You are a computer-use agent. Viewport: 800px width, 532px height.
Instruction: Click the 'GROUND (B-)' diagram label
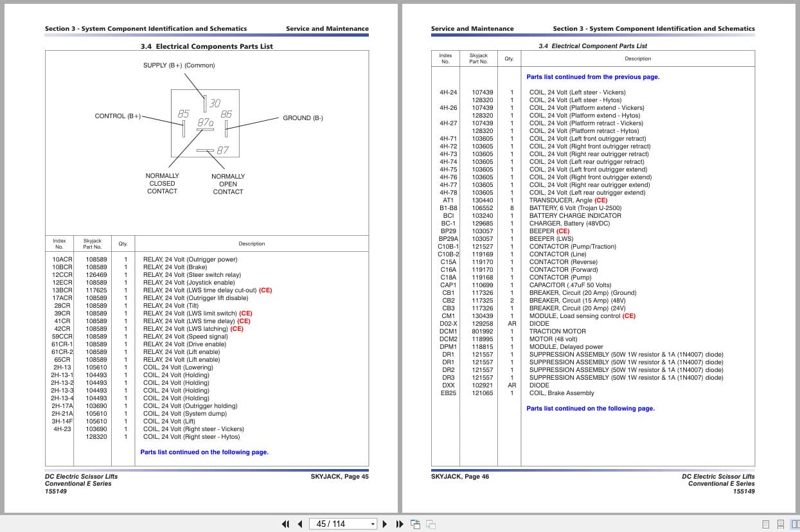pyautogui.click(x=303, y=118)
